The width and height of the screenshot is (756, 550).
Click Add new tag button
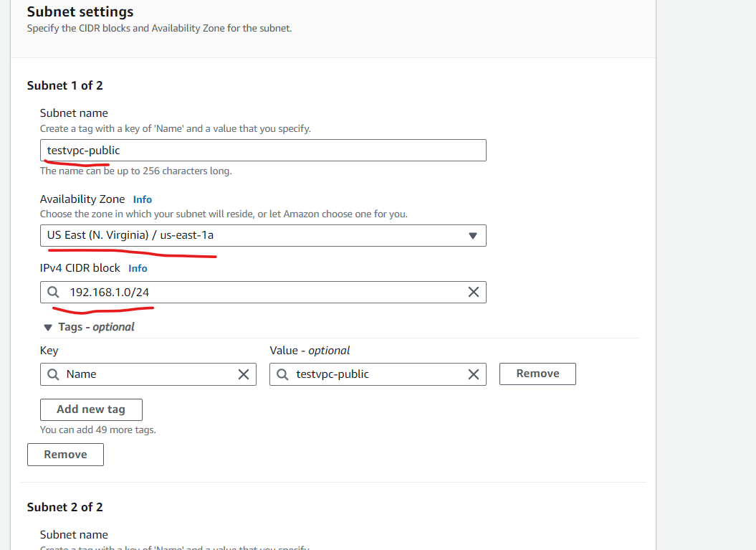tap(91, 409)
